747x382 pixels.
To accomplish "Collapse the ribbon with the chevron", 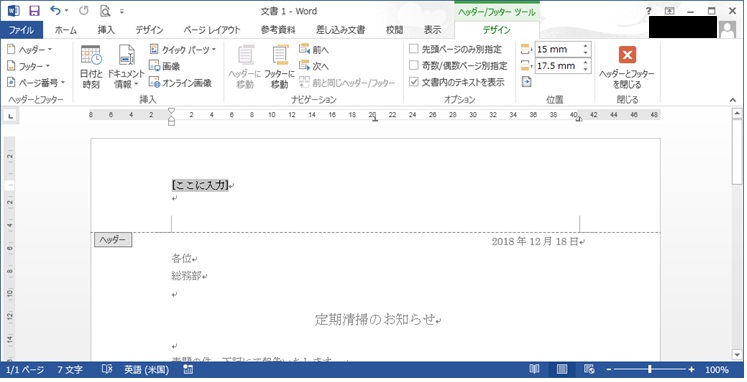I will coord(732,100).
